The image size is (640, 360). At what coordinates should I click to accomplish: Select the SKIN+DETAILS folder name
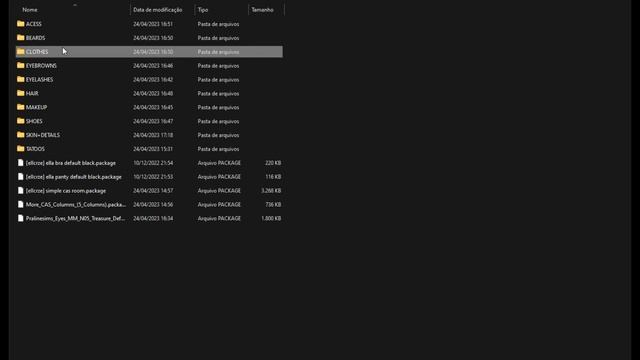tap(42, 135)
